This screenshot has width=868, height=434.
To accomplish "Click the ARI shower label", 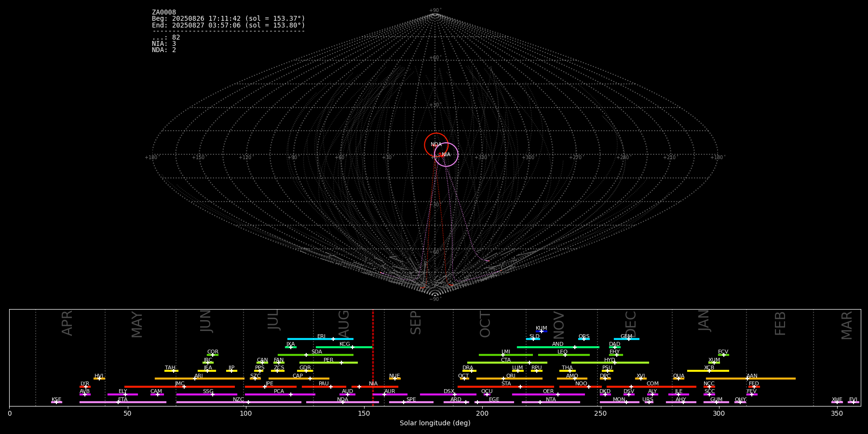I will click(x=199, y=376).
